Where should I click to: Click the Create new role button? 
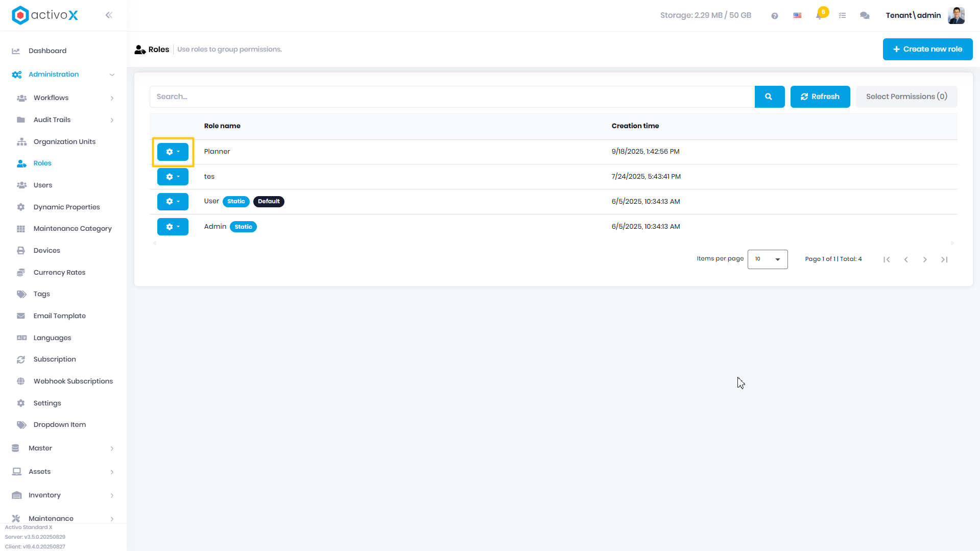[927, 50]
